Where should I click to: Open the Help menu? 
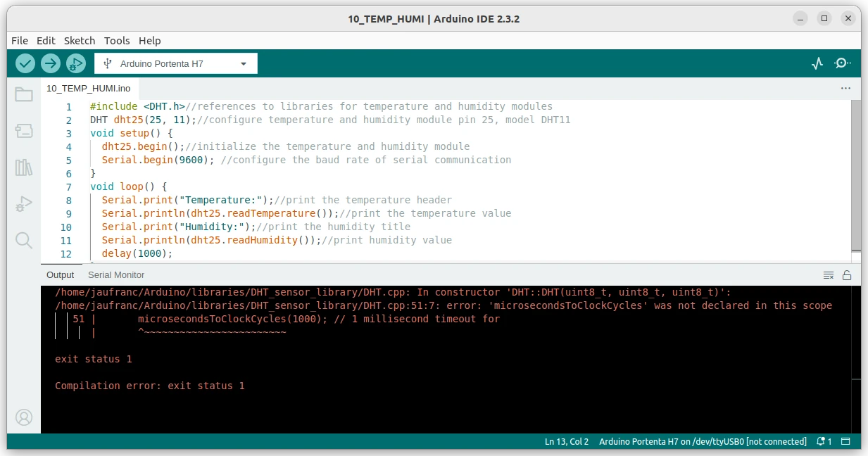point(149,41)
